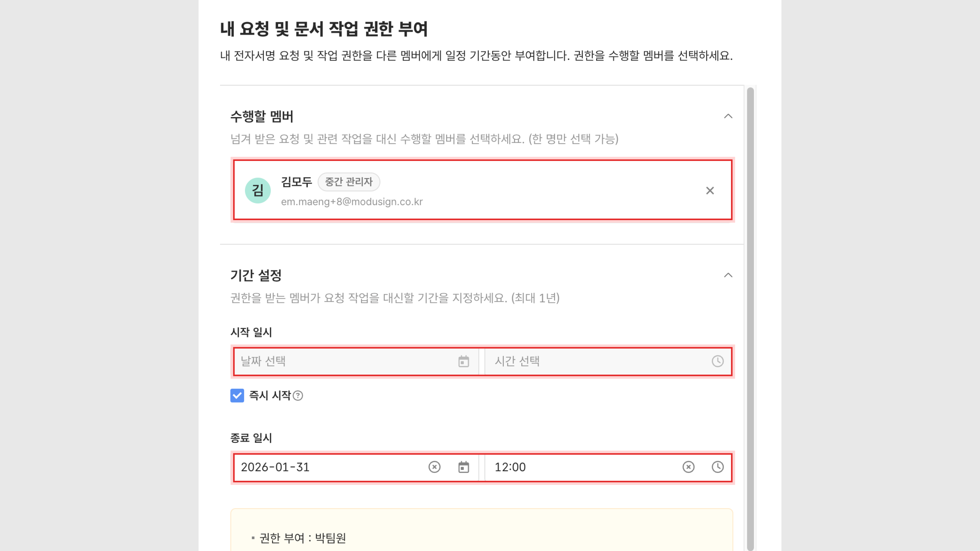Click the 즉시 시작 label text
Screen dimensions: 980x551
tap(270, 395)
